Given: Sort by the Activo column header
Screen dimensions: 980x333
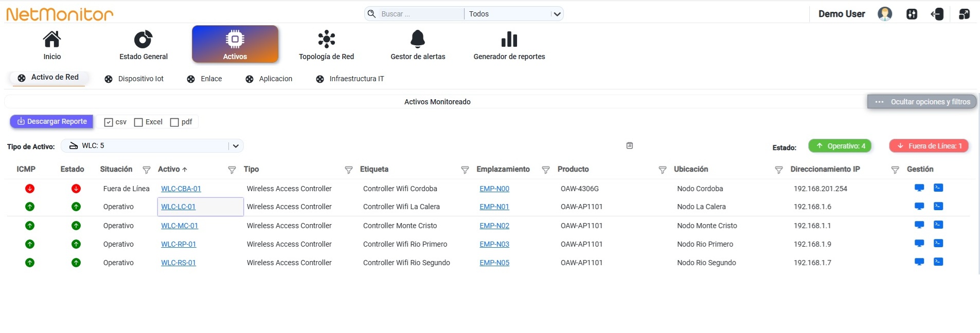Looking at the screenshot, I should tap(172, 169).
